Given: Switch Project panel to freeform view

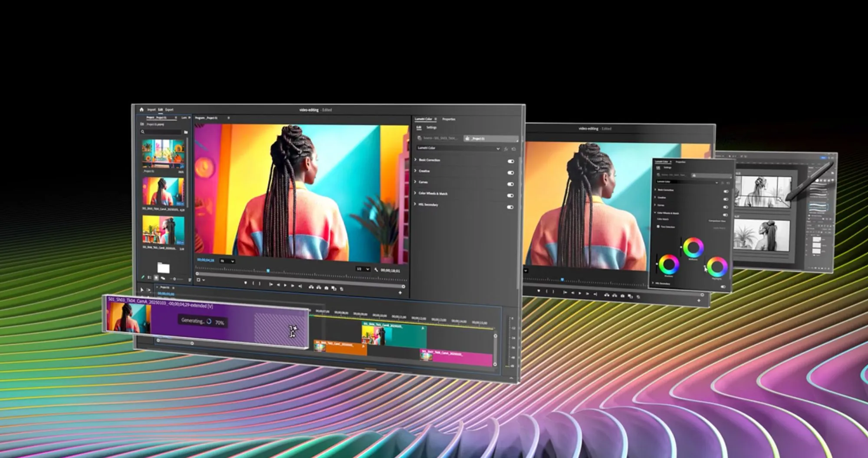Looking at the screenshot, I should coord(163,278).
